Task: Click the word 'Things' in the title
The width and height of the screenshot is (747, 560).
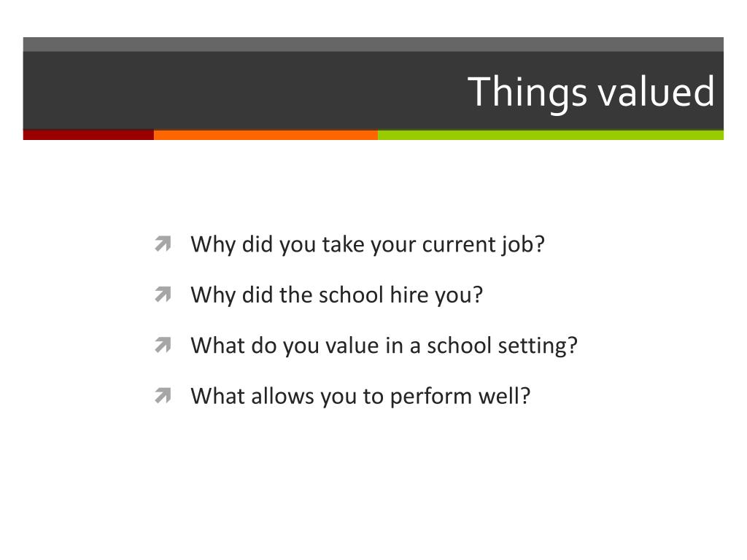Action: pyautogui.click(x=528, y=92)
